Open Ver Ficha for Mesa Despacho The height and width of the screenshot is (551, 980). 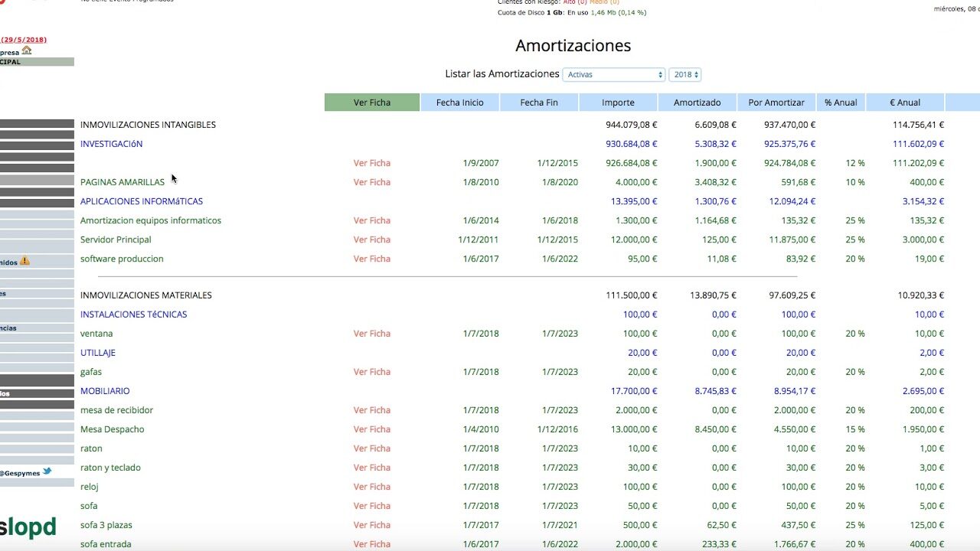pos(372,429)
